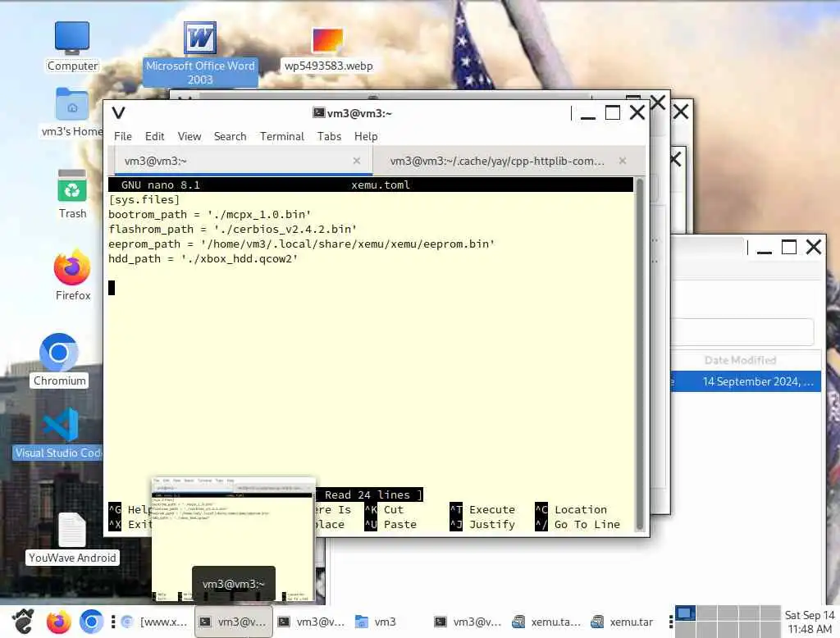Click the ^J Justify shortcut label
The image size is (840, 638).
click(482, 525)
